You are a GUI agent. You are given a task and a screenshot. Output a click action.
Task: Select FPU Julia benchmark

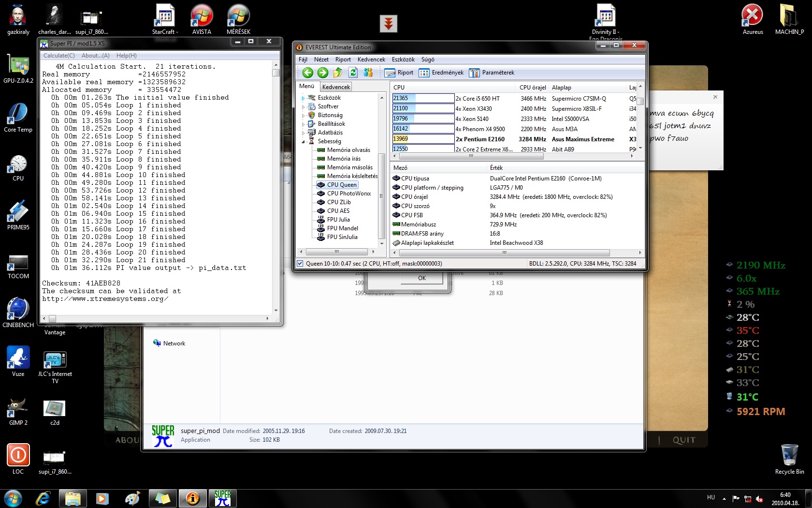point(338,220)
